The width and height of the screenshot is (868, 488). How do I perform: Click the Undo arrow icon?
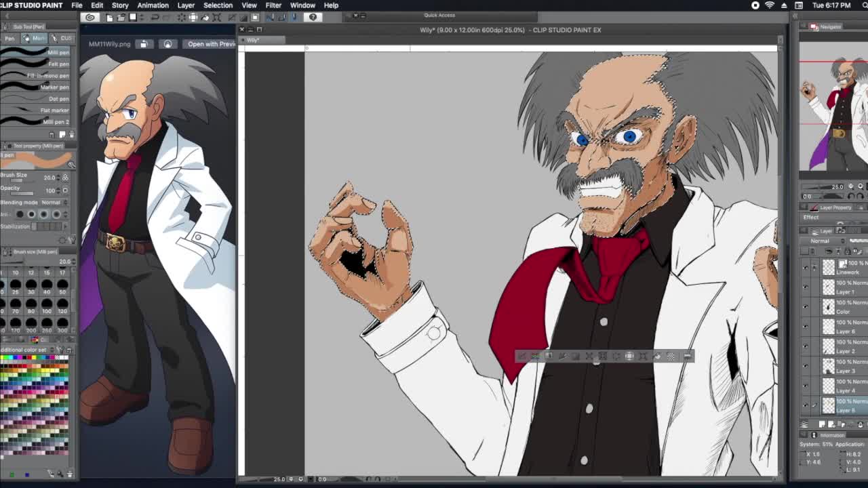[155, 17]
